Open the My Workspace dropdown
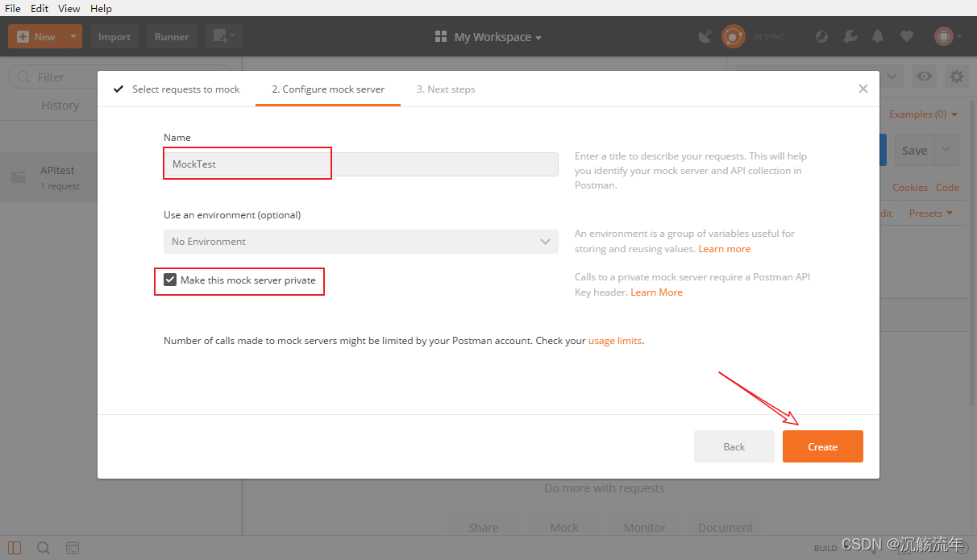Image resolution: width=977 pixels, height=560 pixels. pos(488,37)
